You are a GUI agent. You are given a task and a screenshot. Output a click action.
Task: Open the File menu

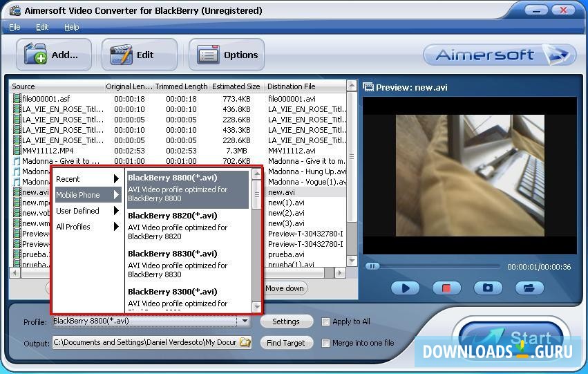15,27
